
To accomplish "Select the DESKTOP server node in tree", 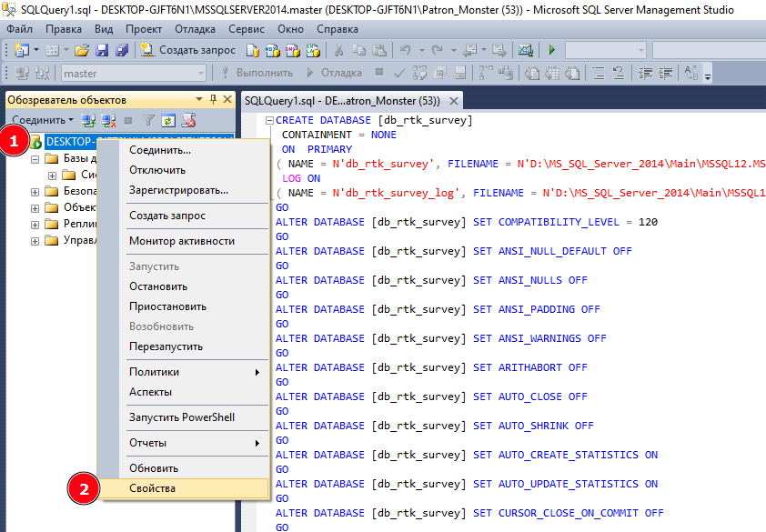I will (71, 142).
